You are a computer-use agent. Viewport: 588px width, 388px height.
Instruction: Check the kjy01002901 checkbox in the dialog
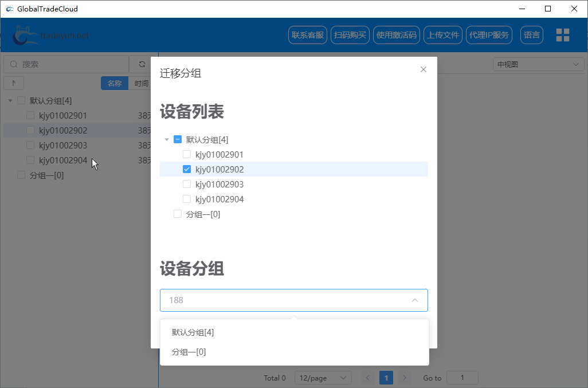click(186, 154)
